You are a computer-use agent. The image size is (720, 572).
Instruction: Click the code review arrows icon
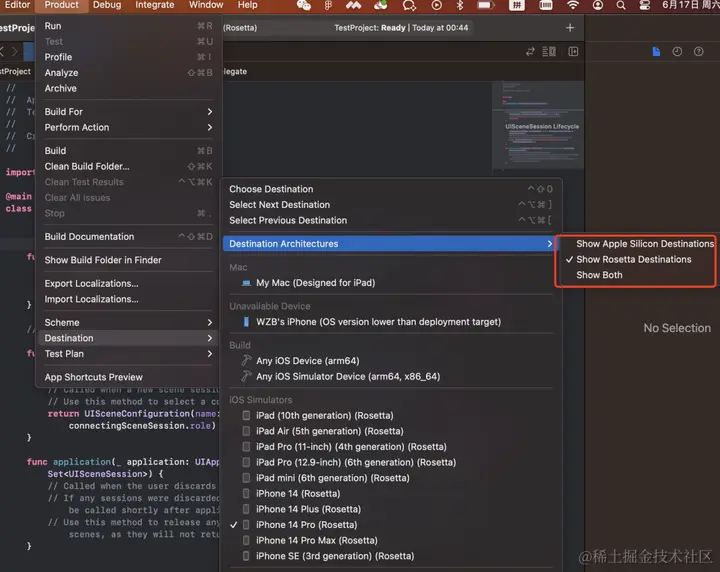click(530, 51)
